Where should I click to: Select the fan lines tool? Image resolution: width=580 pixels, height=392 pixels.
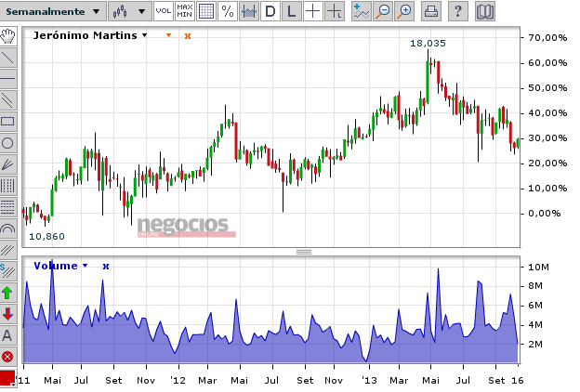point(7,164)
